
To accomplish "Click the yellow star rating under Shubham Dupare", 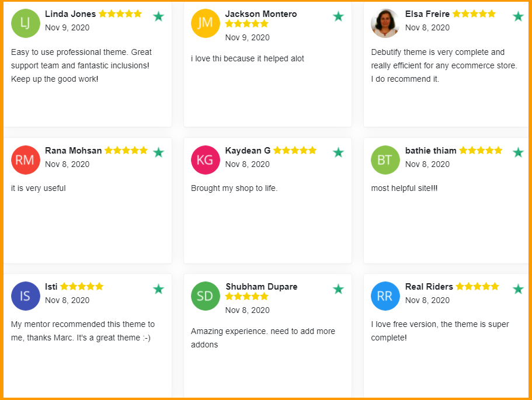I will (246, 297).
